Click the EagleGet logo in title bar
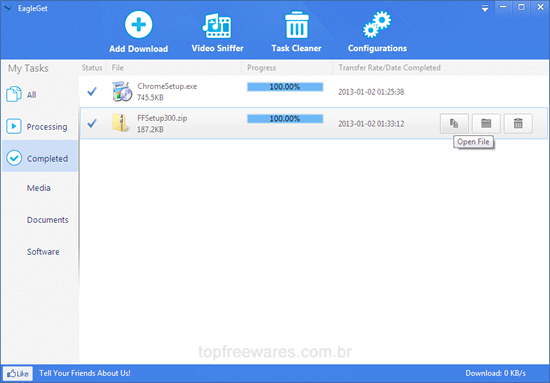This screenshot has height=383, width=550. click(7, 8)
